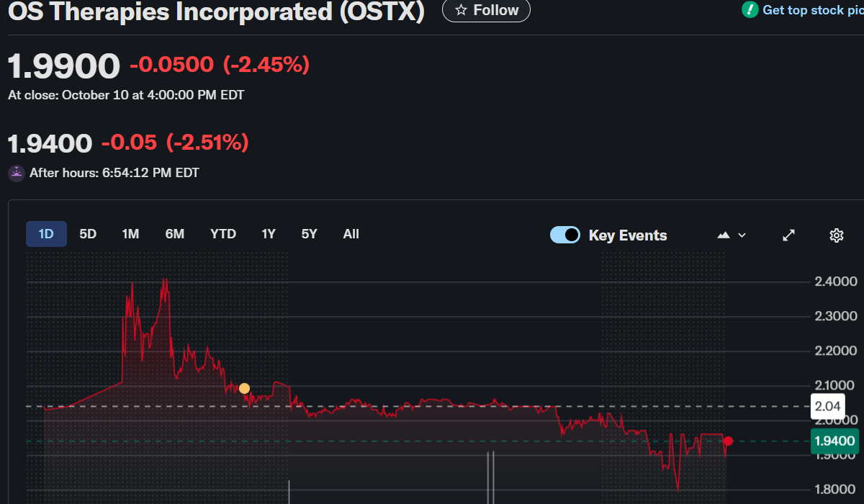
Task: Show the YTD chart range
Action: (223, 234)
